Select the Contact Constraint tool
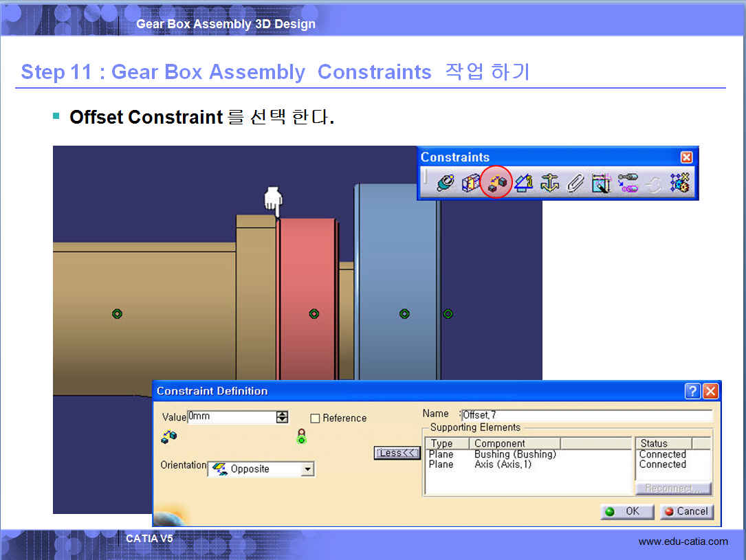 point(471,183)
